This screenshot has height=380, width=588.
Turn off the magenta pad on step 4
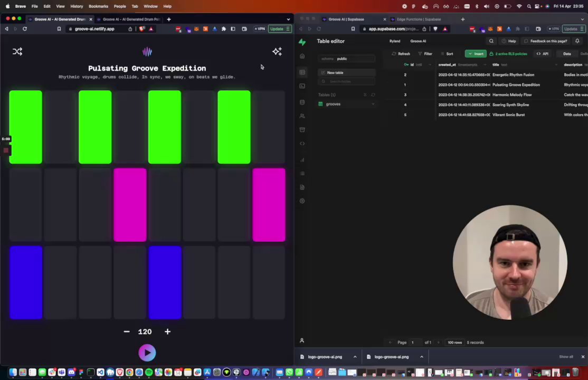(130, 205)
